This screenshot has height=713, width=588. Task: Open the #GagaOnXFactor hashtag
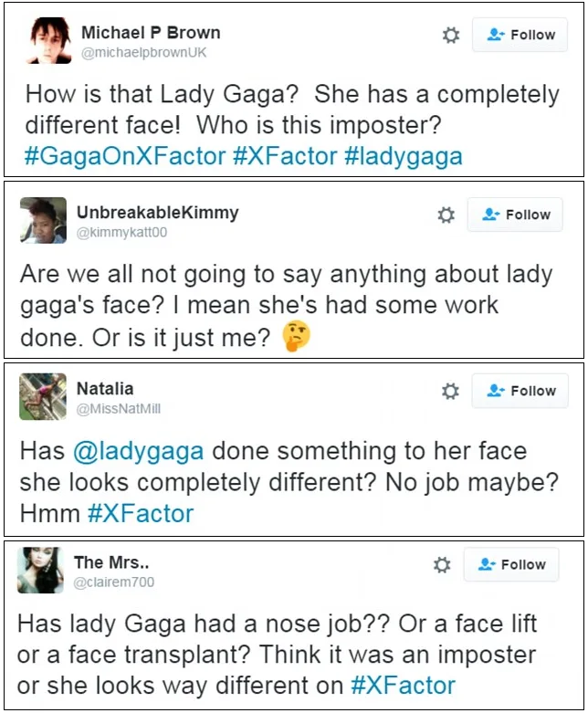click(125, 156)
